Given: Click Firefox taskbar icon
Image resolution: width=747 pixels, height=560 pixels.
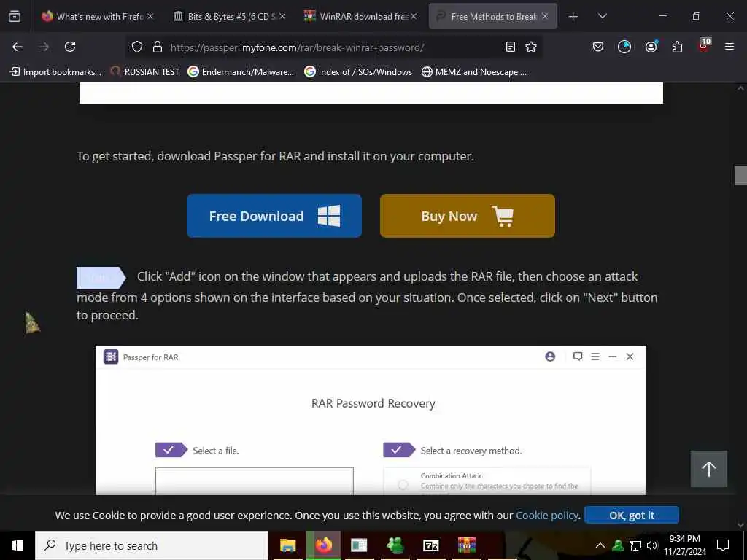Looking at the screenshot, I should tap(323, 545).
